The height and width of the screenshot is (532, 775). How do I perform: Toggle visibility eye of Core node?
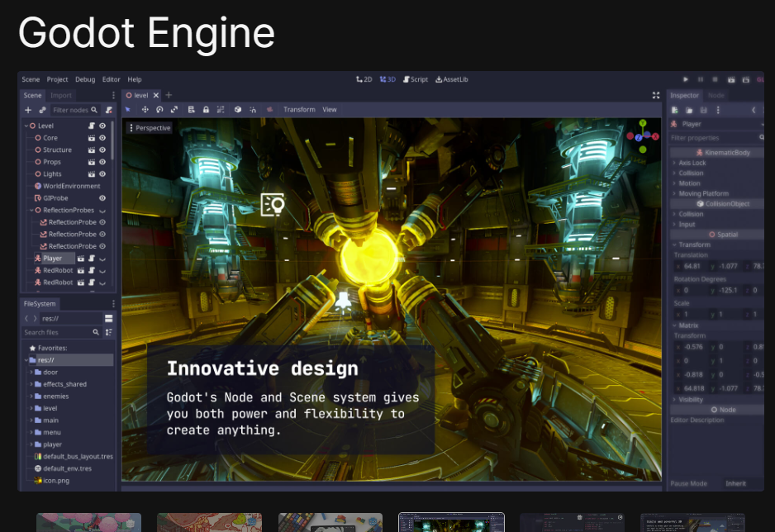[102, 138]
